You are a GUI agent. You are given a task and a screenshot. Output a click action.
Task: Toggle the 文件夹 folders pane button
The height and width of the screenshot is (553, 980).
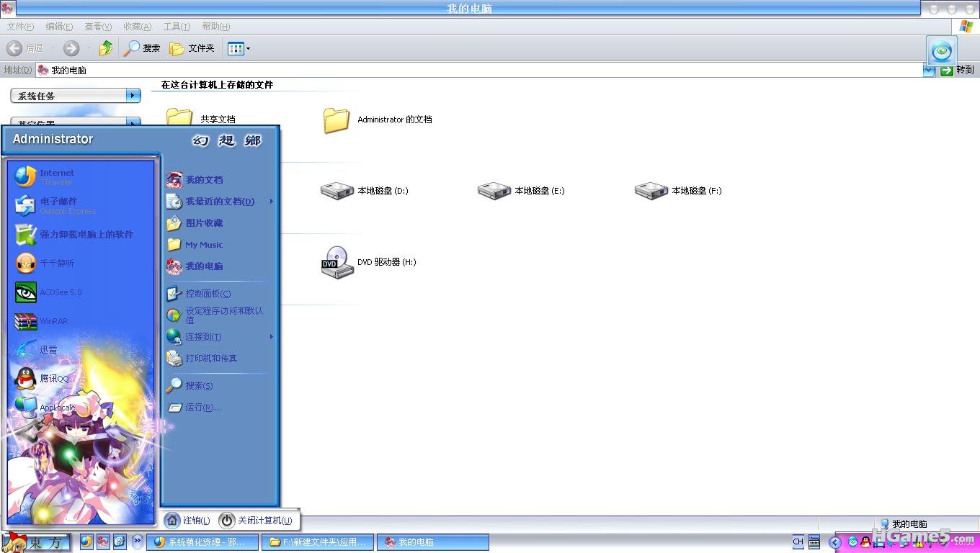coord(192,48)
